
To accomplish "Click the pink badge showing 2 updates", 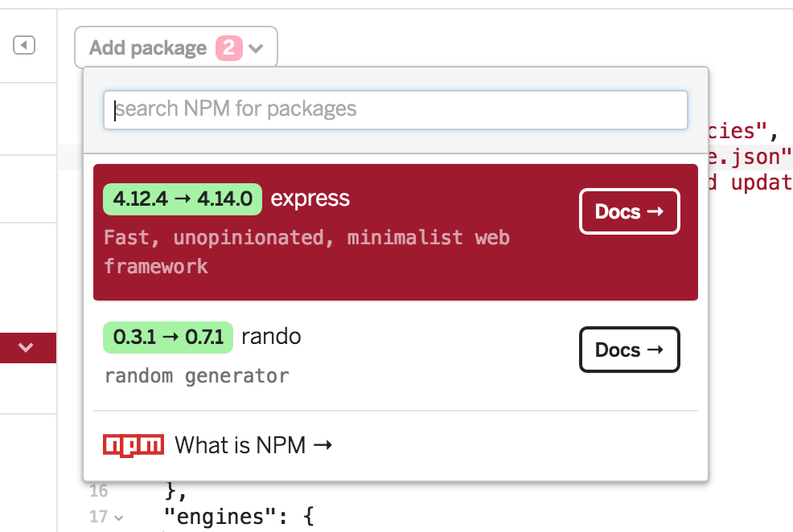I will (x=229, y=48).
